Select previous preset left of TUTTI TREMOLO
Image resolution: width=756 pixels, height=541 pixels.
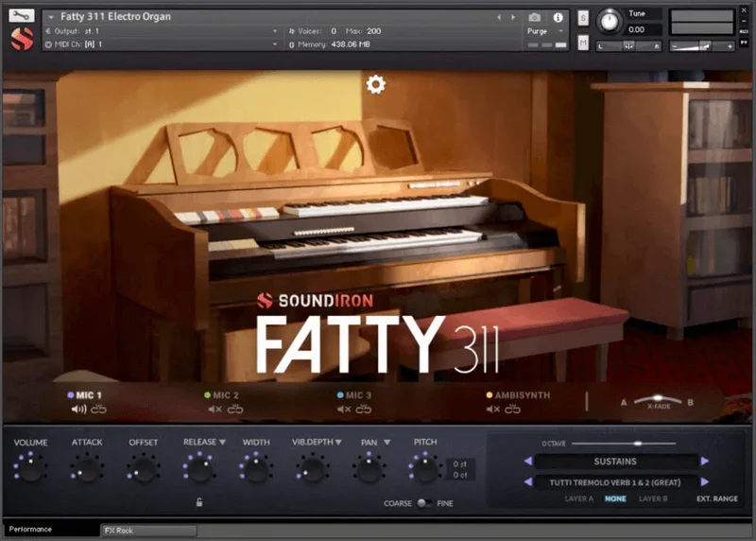[x=528, y=481]
